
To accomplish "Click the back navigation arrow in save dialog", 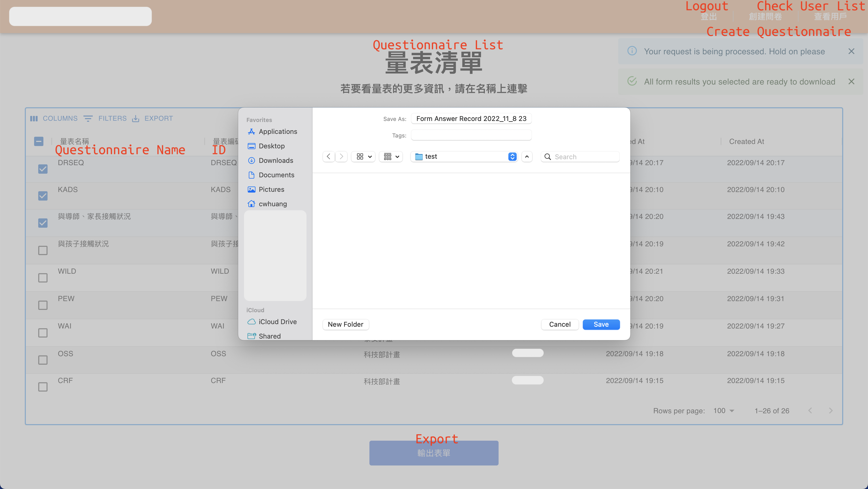I will point(329,156).
